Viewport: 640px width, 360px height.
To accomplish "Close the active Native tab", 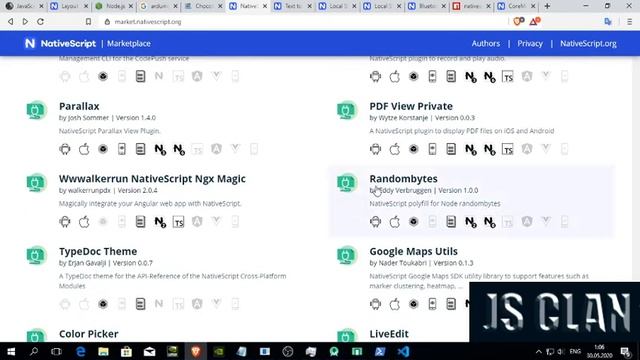I will 264,6.
